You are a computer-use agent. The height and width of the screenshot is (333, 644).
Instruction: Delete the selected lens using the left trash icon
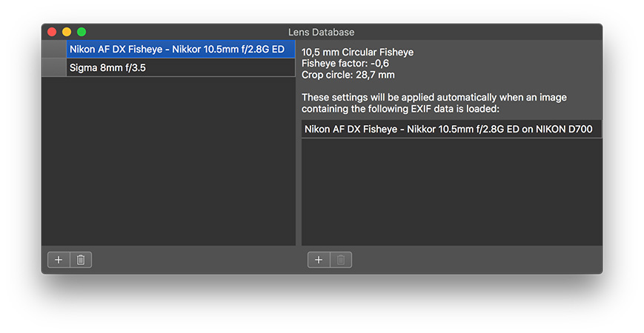(x=81, y=260)
